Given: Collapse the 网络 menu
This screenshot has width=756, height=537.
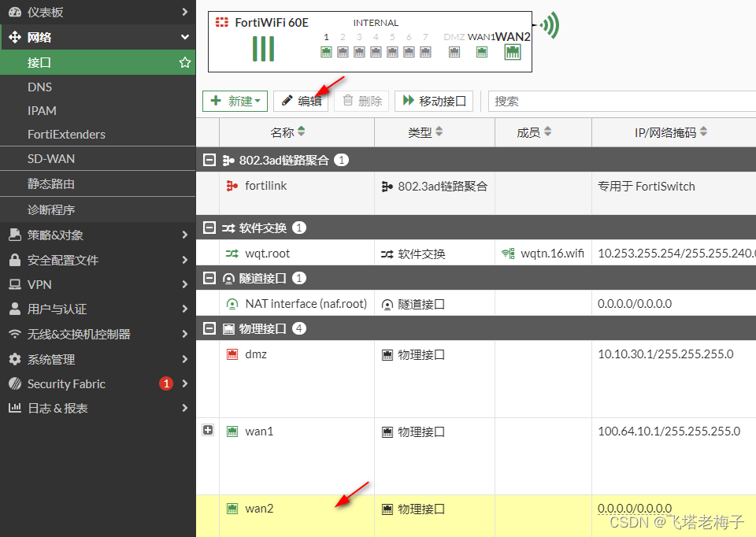Looking at the screenshot, I should [x=98, y=37].
